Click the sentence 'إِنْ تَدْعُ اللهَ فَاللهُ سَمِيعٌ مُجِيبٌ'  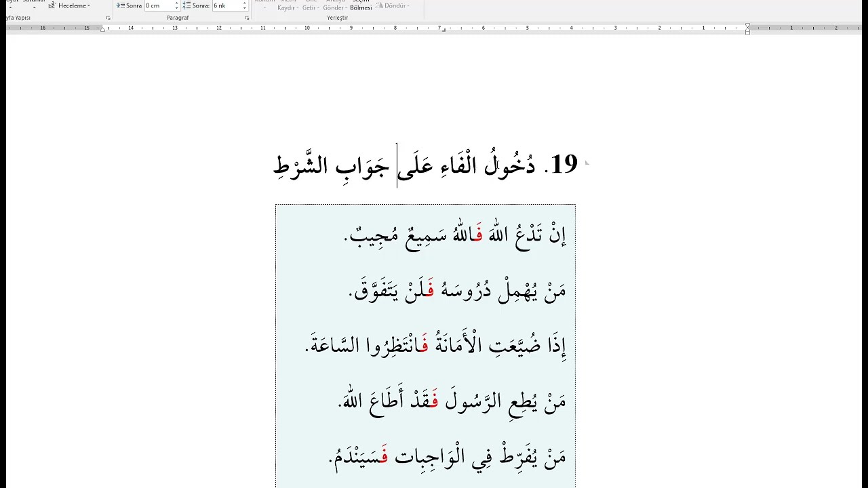pos(455,235)
